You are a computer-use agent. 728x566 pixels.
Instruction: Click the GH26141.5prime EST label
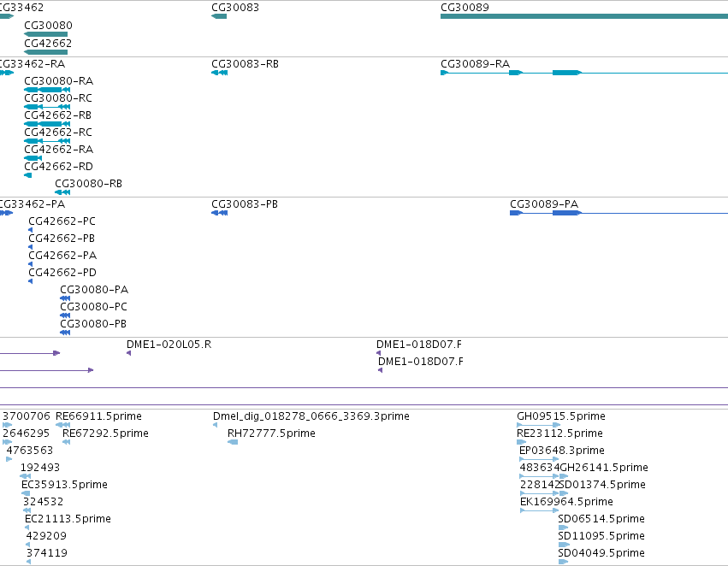click(x=604, y=468)
